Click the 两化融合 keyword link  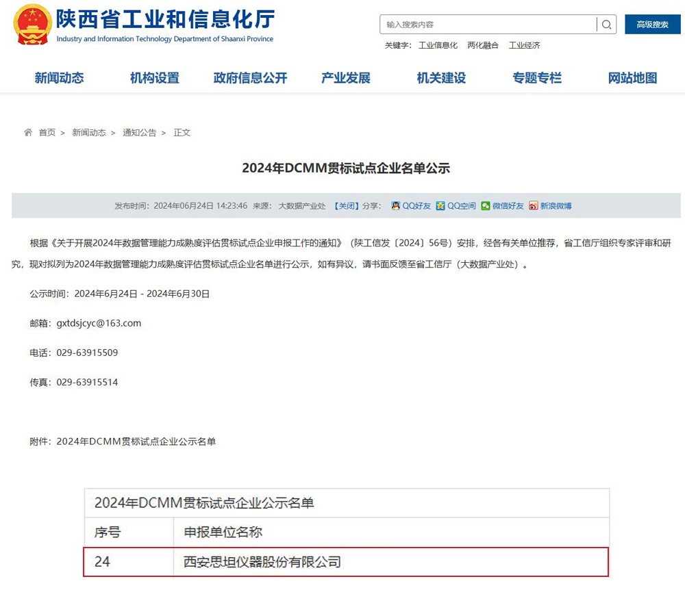tap(483, 45)
